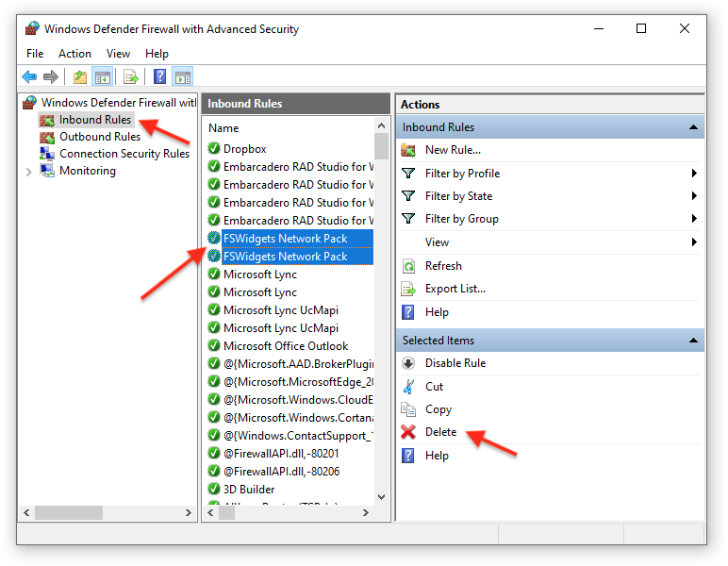Select the Microsoft Office Outlook rule
Screen dimensions: 728x566
[x=286, y=346]
